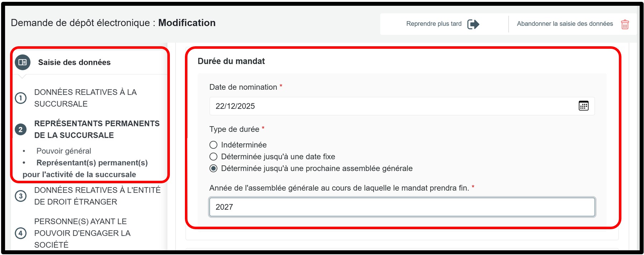Open Données relatives à la succursale step
This screenshot has width=644, height=255.
(x=85, y=98)
